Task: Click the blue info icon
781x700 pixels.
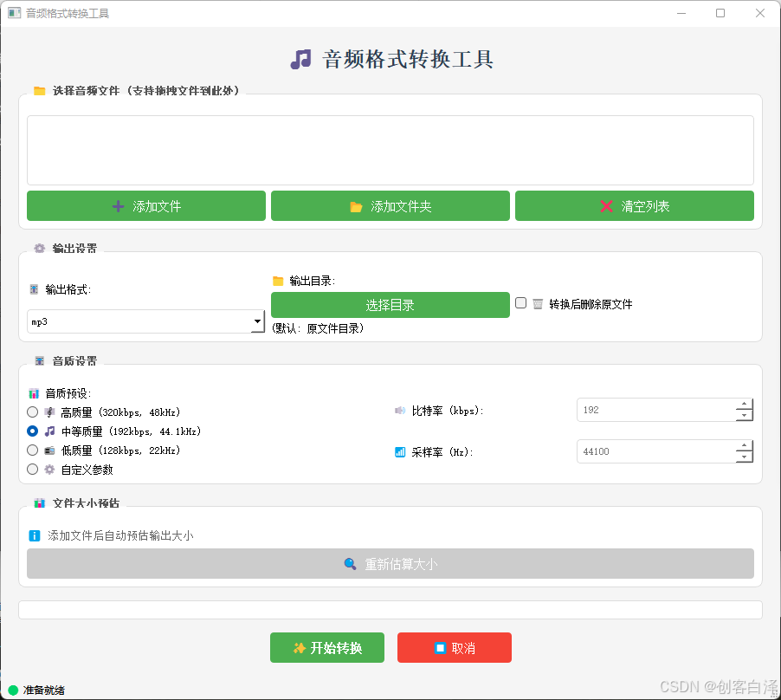Action: click(35, 535)
